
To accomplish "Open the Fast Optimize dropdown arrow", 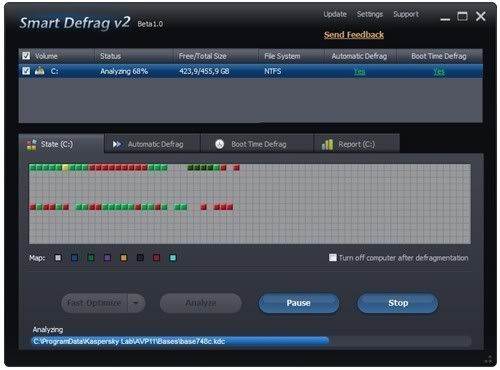I will 136,303.
